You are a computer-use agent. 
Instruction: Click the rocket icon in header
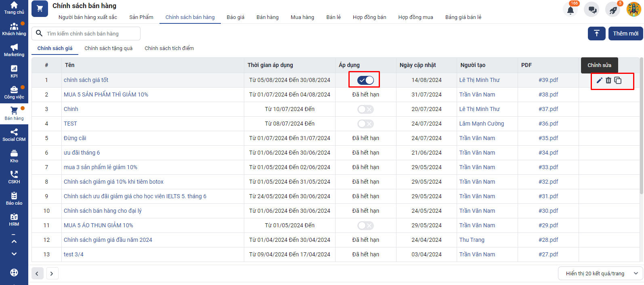613,10
